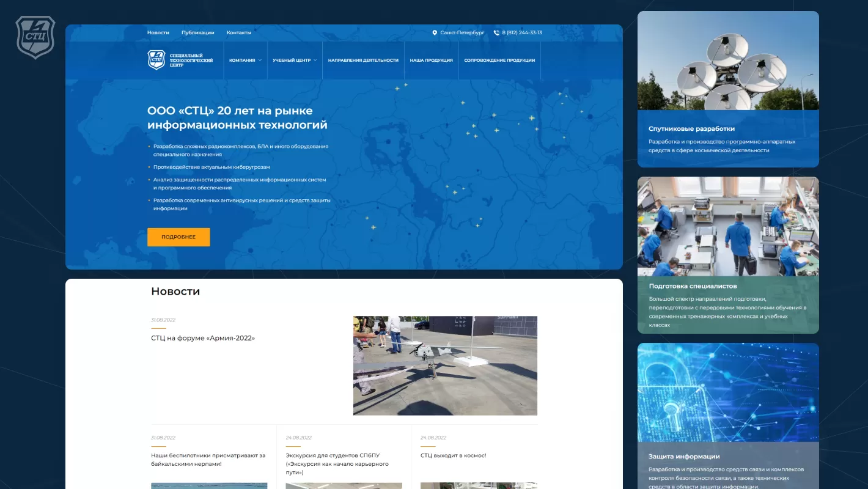The height and width of the screenshot is (489, 868).
Task: Open the Наша продукция menu item
Action: coord(431,61)
